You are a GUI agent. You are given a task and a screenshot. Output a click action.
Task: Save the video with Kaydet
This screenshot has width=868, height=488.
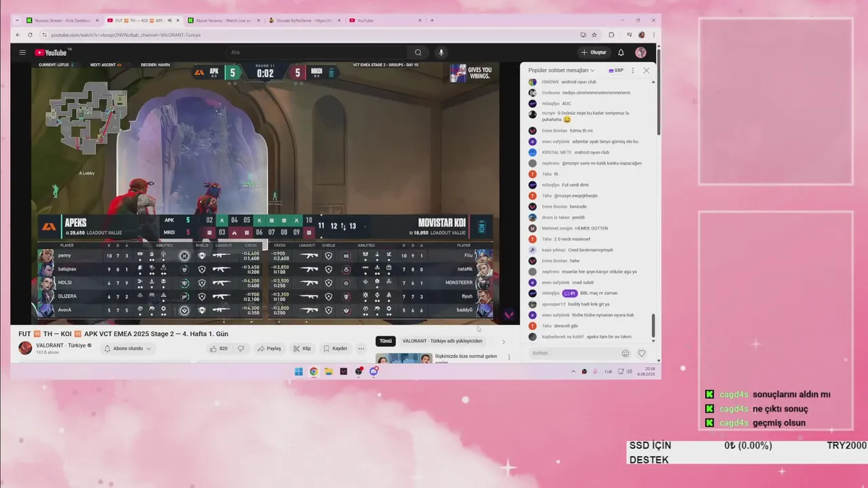pos(335,348)
